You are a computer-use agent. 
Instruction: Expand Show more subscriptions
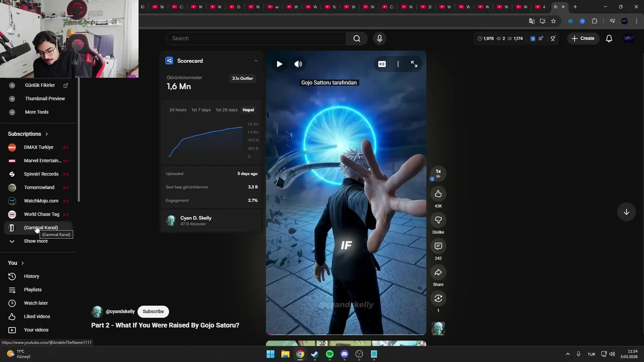(38, 241)
